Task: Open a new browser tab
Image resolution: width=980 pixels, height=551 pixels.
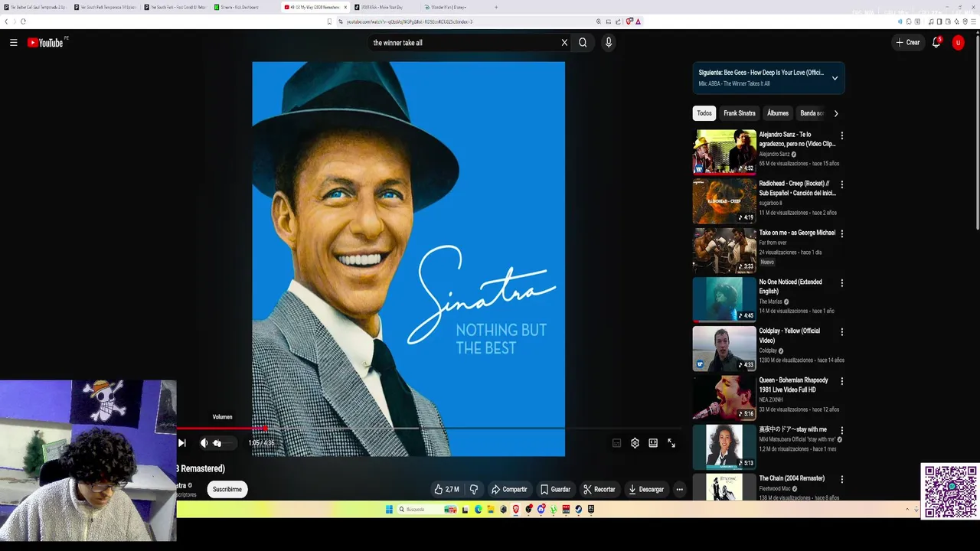Action: pos(496,7)
